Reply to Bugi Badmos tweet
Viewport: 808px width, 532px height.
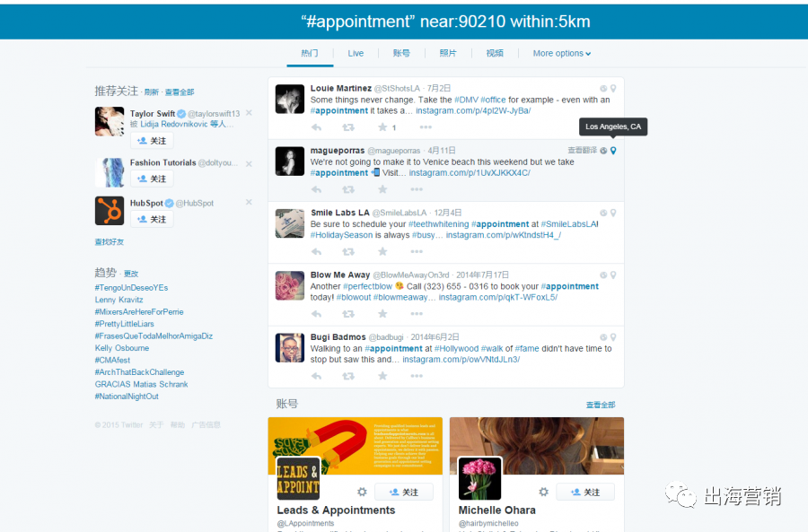pyautogui.click(x=316, y=376)
